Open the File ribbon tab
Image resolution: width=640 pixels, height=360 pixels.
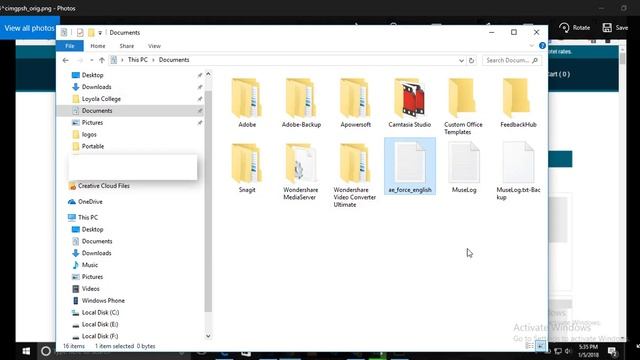click(x=70, y=46)
